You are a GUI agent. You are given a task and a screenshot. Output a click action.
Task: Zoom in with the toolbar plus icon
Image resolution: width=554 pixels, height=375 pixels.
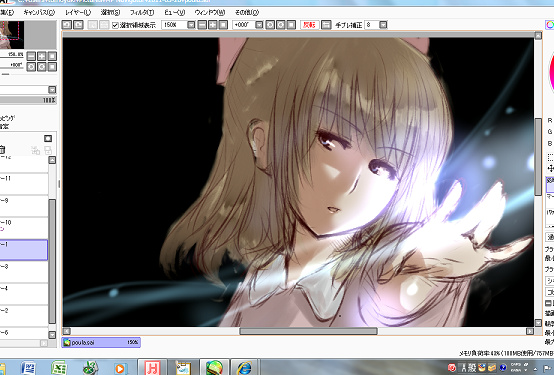(x=213, y=25)
